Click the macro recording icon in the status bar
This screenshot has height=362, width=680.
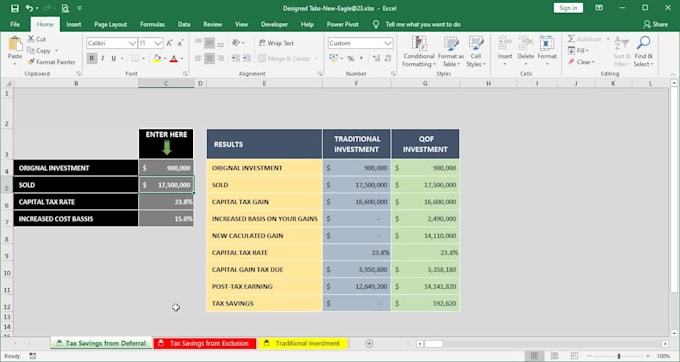pos(33,356)
